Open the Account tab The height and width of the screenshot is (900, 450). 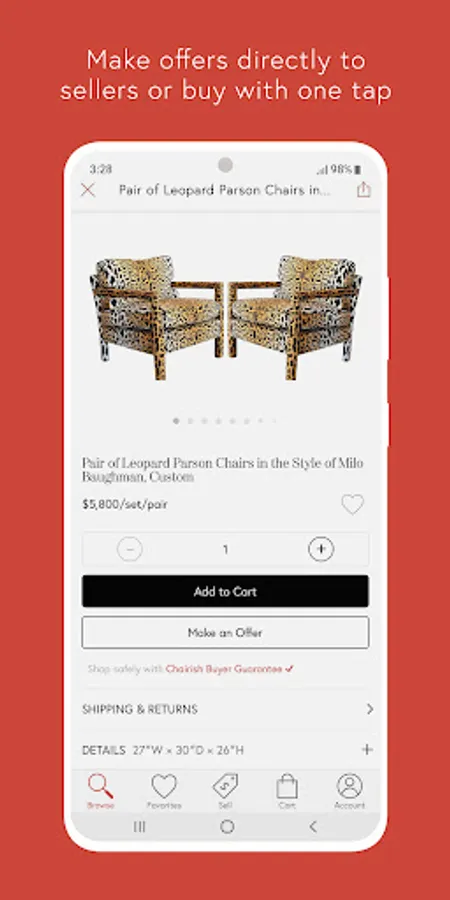350,791
